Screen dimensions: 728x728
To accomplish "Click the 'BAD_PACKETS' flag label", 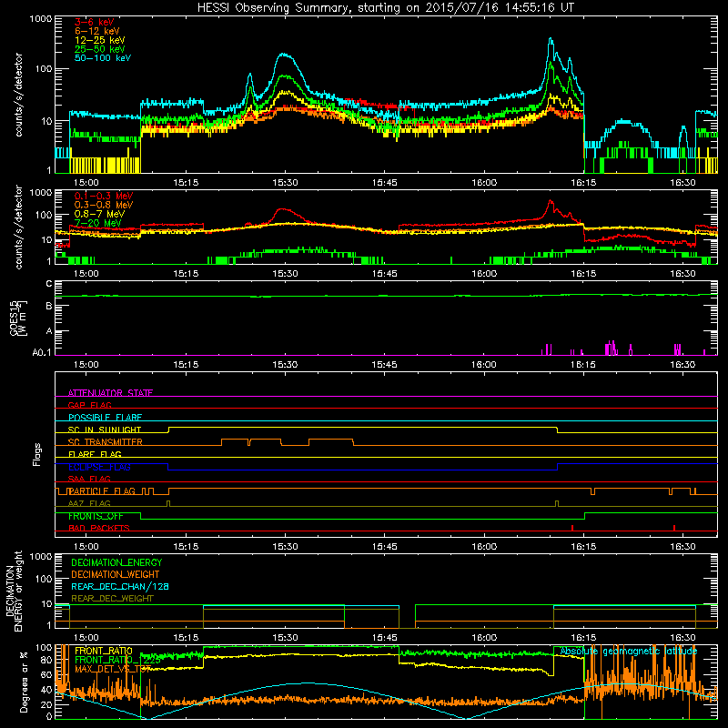I will click(99, 528).
